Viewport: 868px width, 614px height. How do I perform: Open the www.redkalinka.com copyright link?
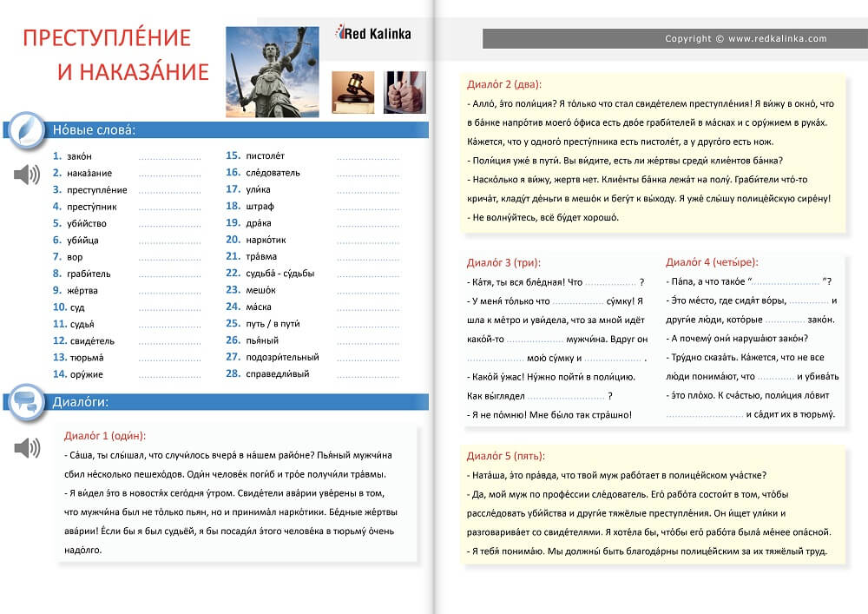pos(746,39)
